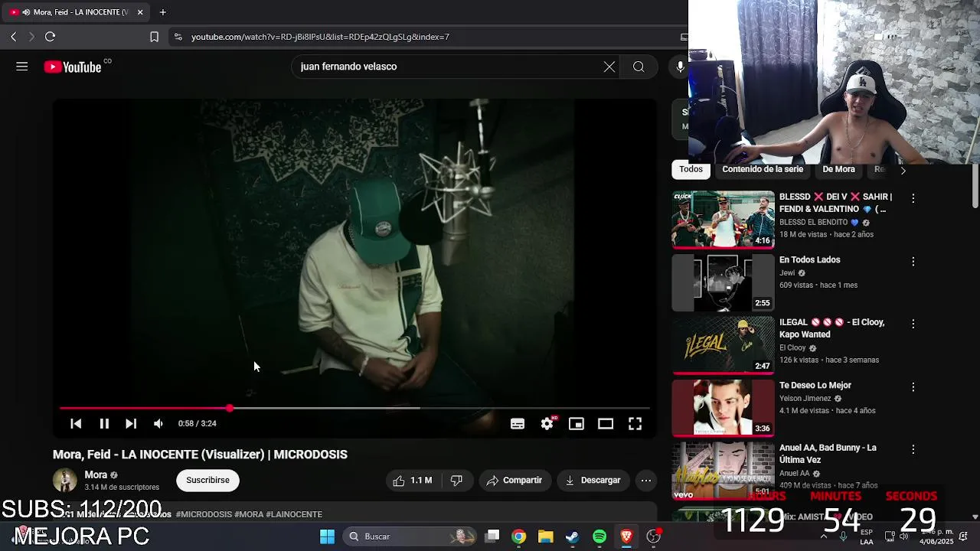Show more filter chips with arrow
The width and height of the screenshot is (980, 551).
pos(903,170)
